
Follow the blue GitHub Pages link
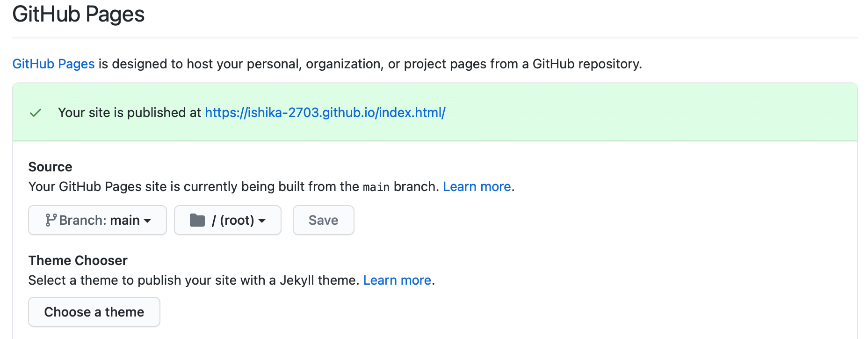pyautogui.click(x=53, y=64)
